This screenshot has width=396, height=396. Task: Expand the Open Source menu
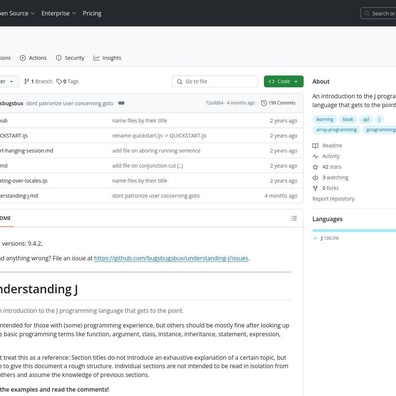click(x=17, y=13)
